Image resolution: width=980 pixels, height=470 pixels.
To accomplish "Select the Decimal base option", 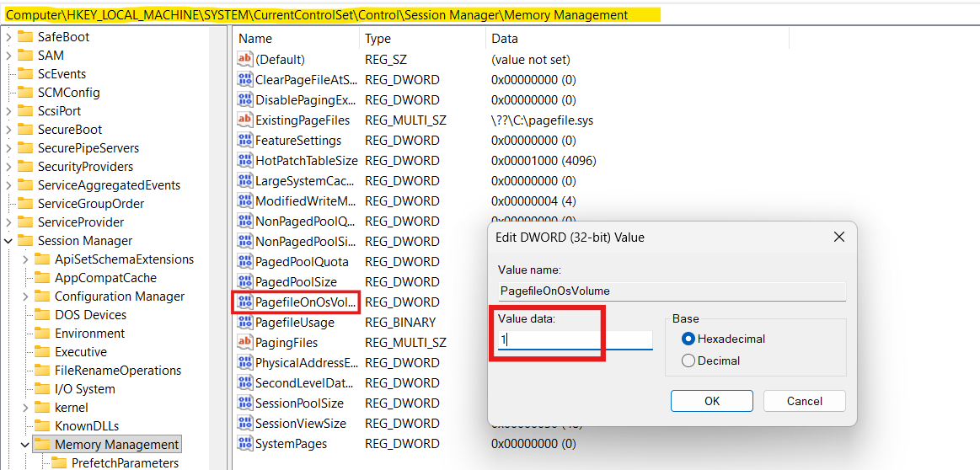I will [688, 361].
